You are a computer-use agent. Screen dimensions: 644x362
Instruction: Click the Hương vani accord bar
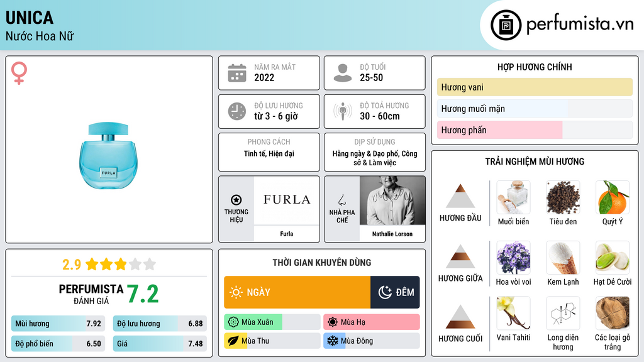click(535, 87)
